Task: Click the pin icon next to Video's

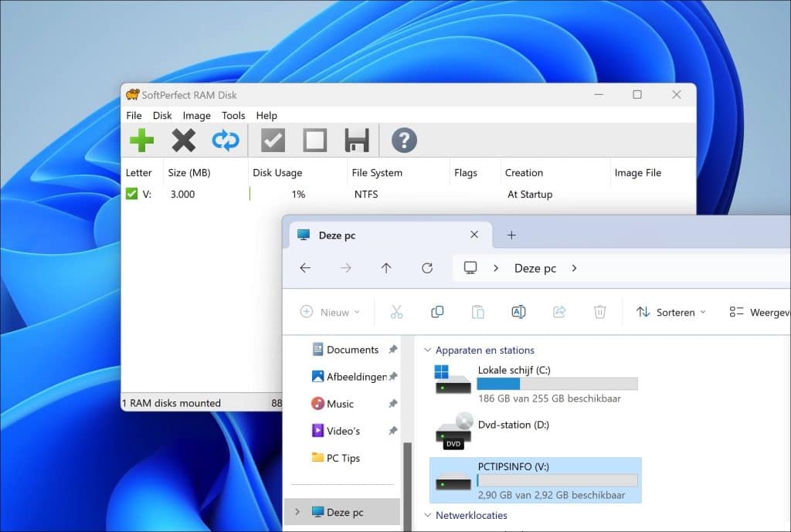Action: (x=393, y=431)
